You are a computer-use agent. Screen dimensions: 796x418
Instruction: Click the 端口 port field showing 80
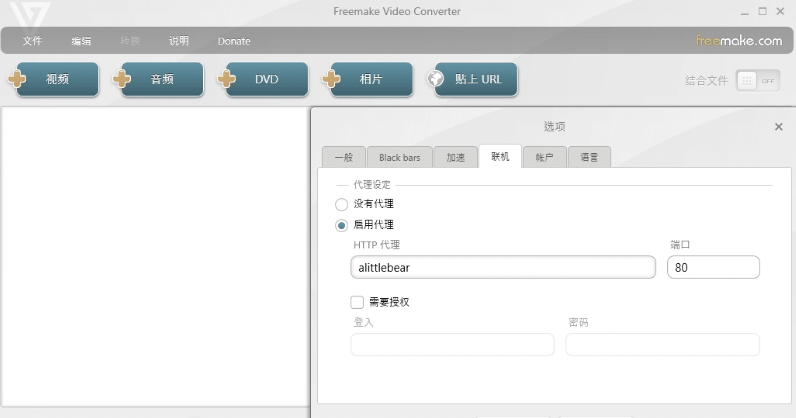pyautogui.click(x=713, y=267)
